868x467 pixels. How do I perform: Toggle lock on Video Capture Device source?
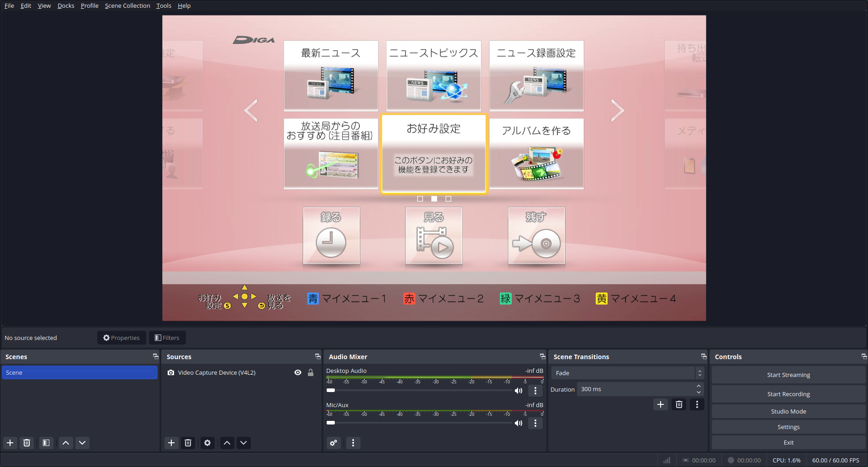coord(311,373)
